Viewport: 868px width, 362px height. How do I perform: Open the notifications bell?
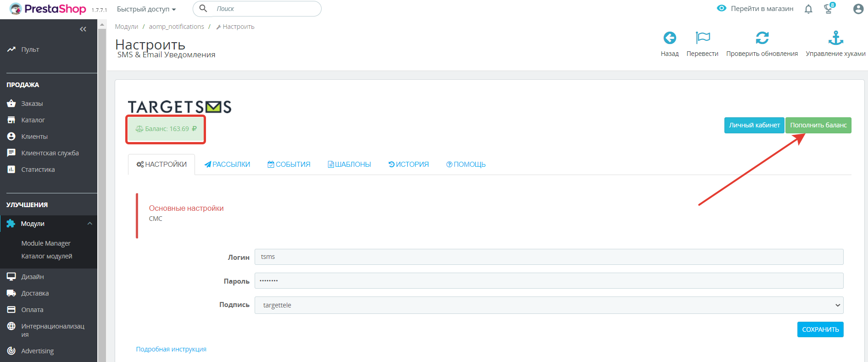point(808,9)
